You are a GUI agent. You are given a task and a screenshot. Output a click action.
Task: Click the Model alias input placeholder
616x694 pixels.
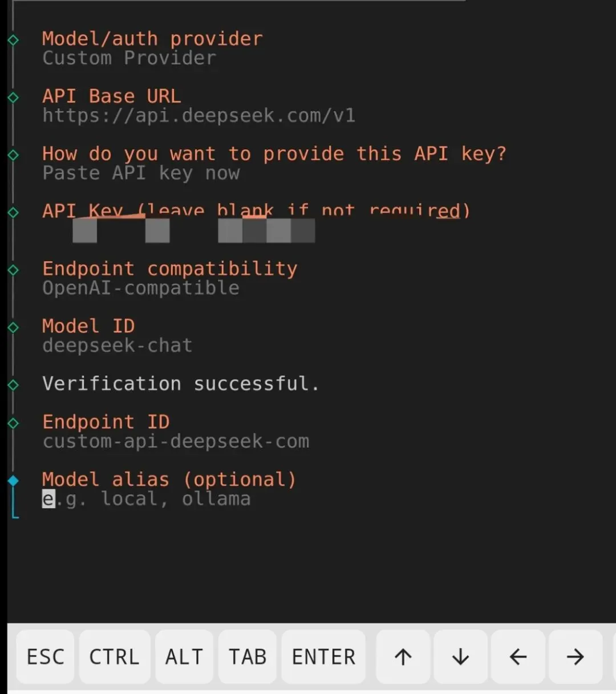pos(147,499)
